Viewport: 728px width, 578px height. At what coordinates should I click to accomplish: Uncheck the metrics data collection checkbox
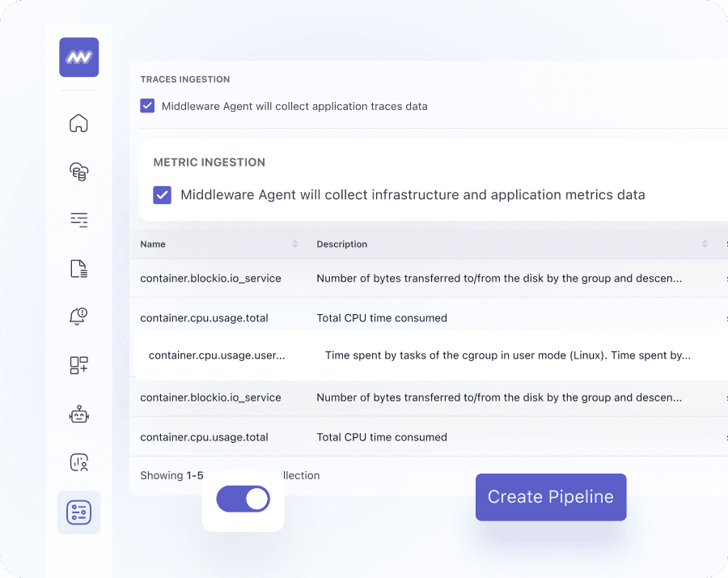pyautogui.click(x=162, y=194)
